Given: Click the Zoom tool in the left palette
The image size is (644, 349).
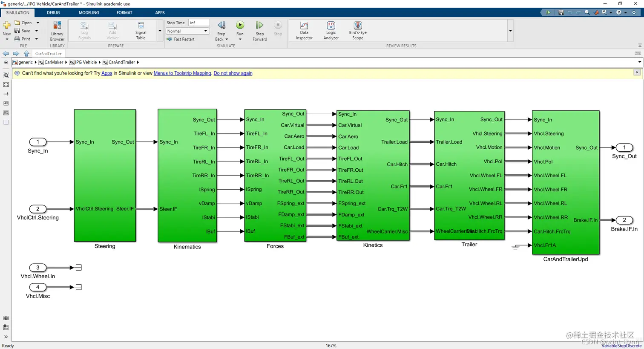Looking at the screenshot, I should tap(6, 75).
